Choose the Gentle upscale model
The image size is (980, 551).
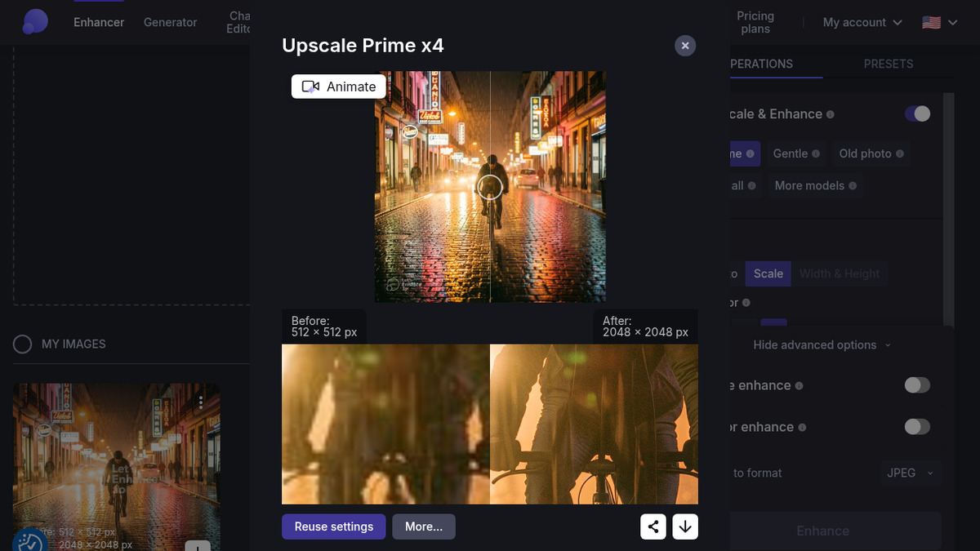(797, 153)
